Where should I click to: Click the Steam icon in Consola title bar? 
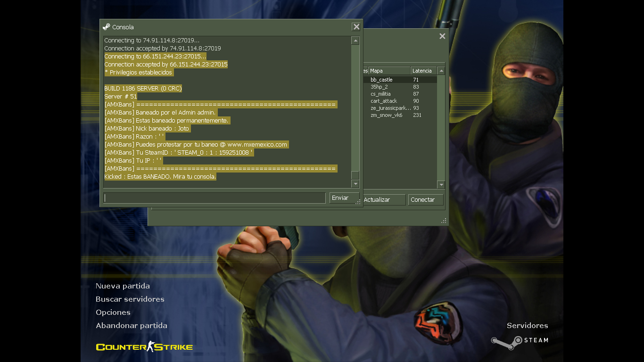pyautogui.click(x=107, y=27)
